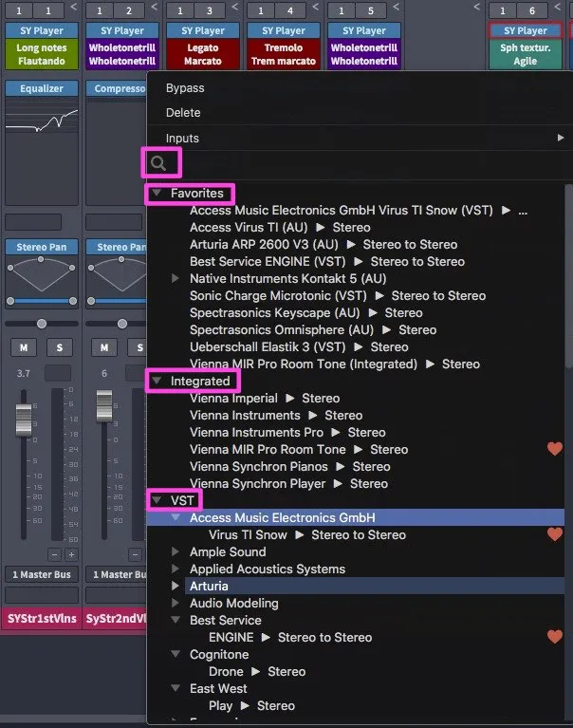Click the search magnifier icon

click(x=158, y=163)
